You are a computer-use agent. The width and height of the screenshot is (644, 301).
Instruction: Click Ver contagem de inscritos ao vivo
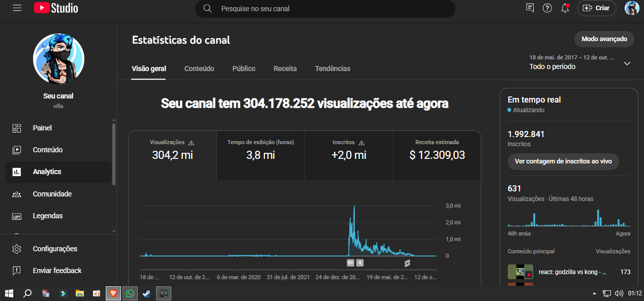[x=563, y=161]
